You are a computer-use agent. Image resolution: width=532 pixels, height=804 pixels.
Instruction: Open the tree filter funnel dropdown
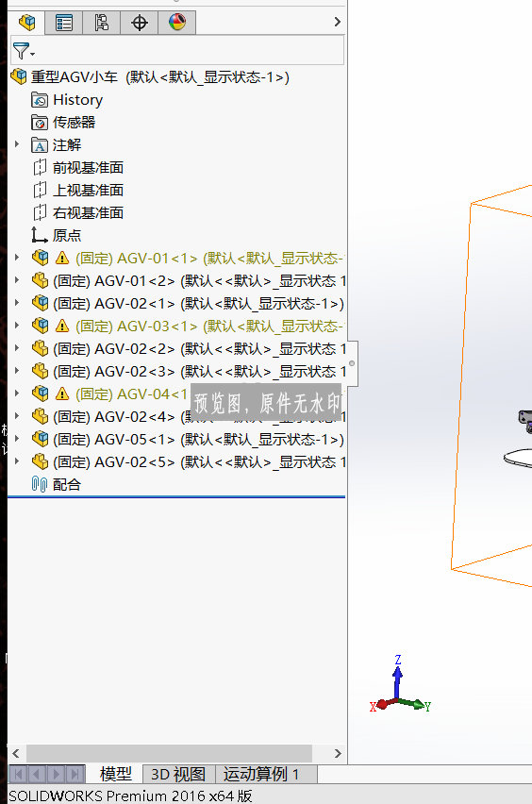(24, 51)
